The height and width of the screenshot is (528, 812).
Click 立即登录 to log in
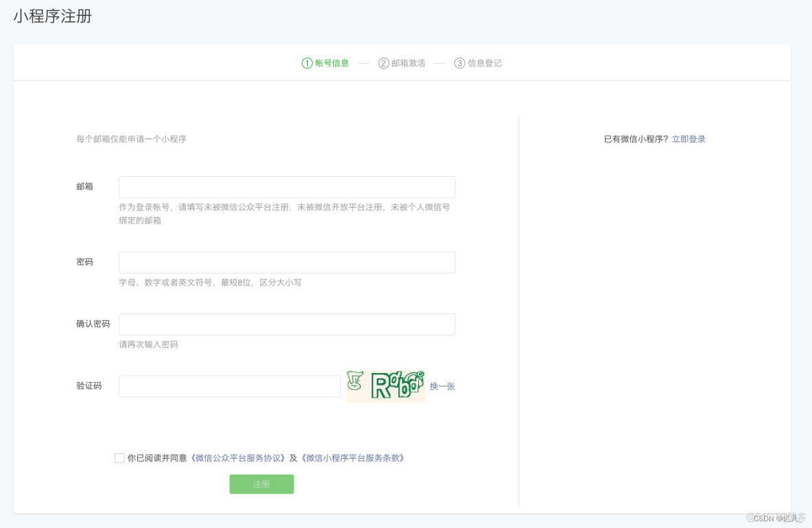[688, 139]
